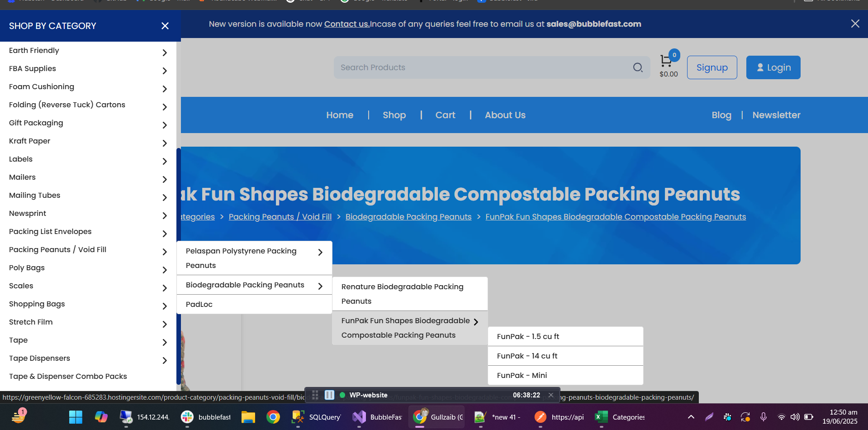This screenshot has height=430, width=868.
Task: Click the recording overlay drag-handle grid icon
Action: click(x=315, y=395)
